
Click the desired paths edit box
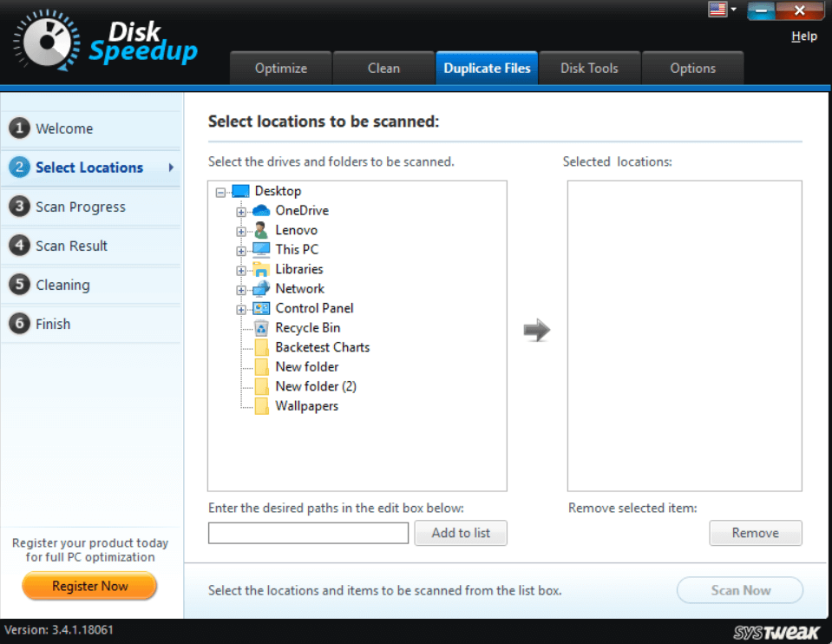coord(307,533)
